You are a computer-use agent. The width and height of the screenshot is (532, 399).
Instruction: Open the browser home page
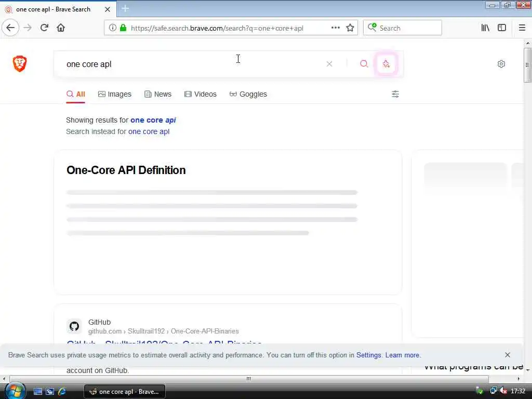tap(61, 28)
